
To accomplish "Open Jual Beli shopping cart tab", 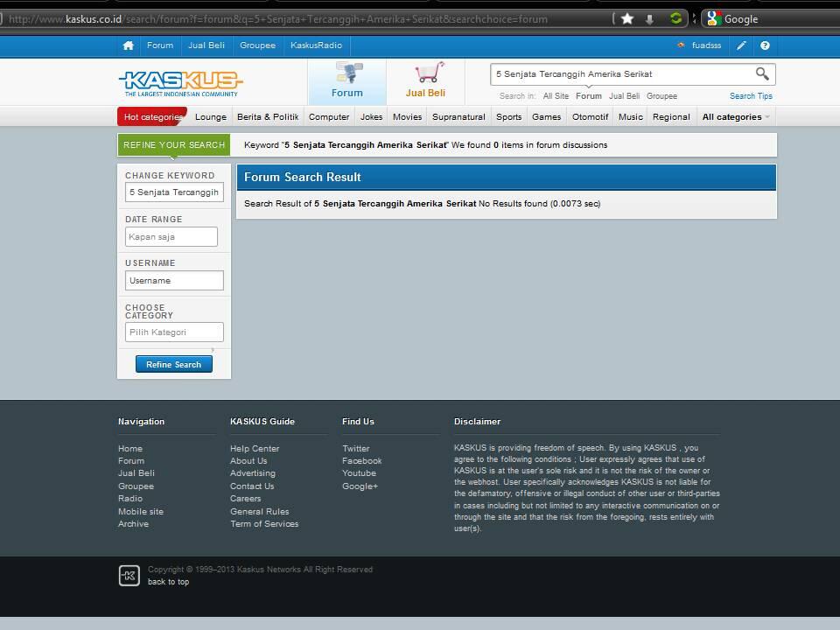I will coord(425,80).
